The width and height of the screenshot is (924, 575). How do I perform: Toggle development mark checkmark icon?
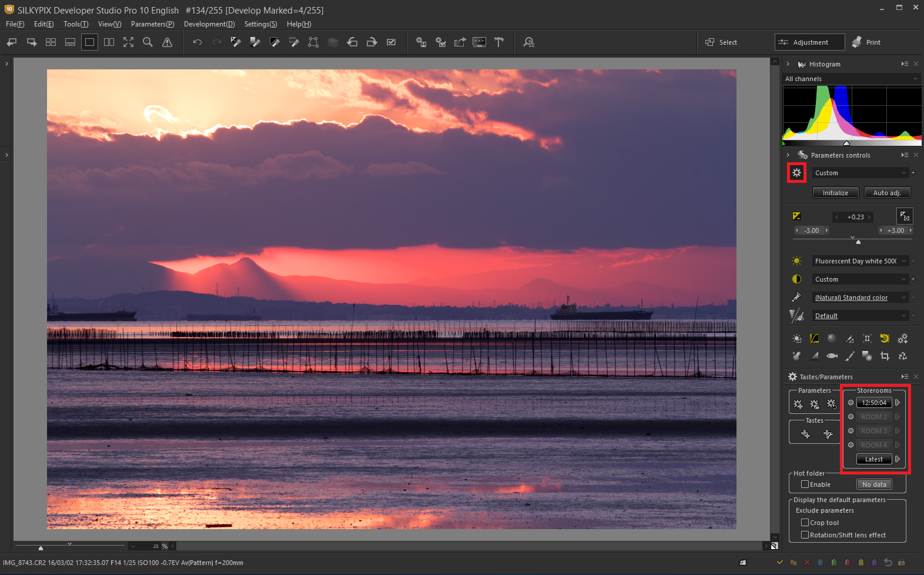click(391, 42)
